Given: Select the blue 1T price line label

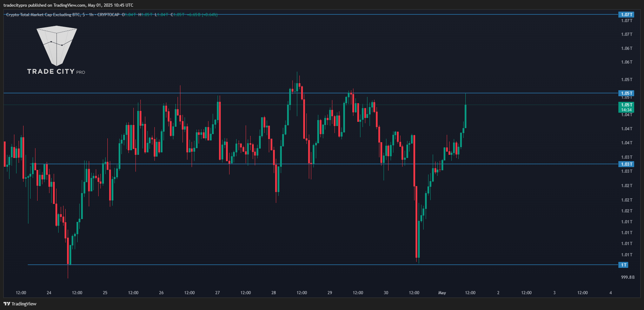Looking at the screenshot, I should click(x=623, y=265).
